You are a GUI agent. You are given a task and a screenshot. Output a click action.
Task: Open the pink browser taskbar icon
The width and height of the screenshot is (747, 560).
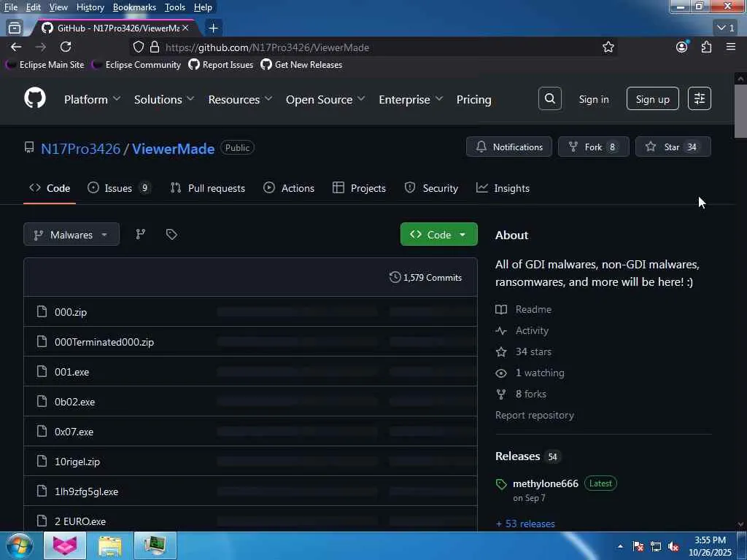coord(65,545)
